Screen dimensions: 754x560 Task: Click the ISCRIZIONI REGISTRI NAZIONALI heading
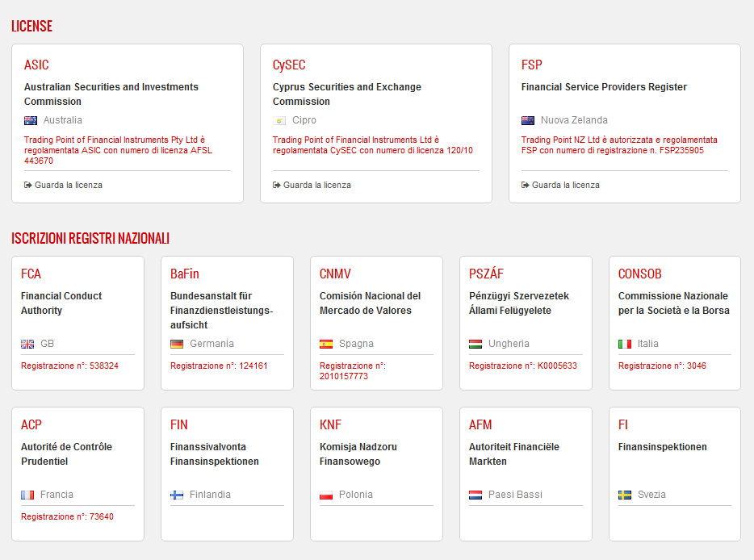pyautogui.click(x=90, y=238)
